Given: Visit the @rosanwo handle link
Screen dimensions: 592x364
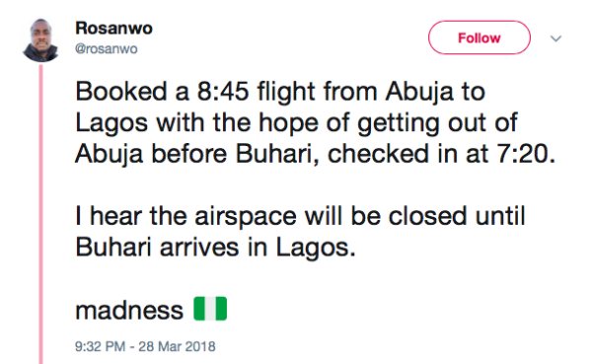Looking at the screenshot, I should point(107,48).
